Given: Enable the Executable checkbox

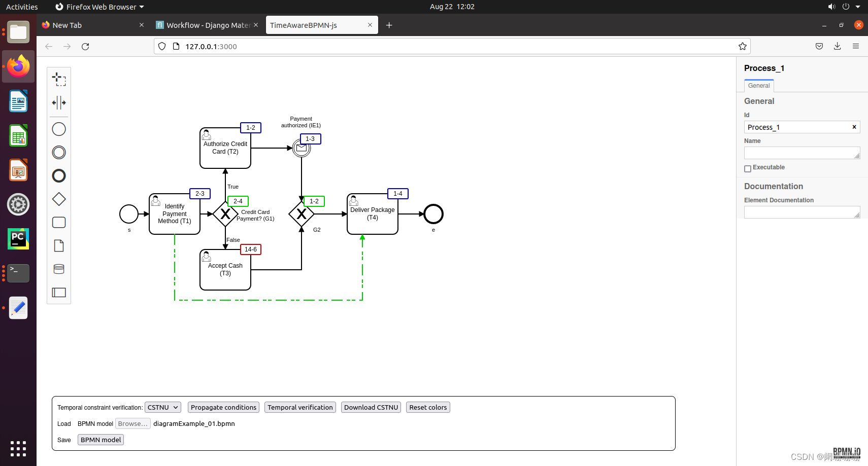Looking at the screenshot, I should (747, 168).
